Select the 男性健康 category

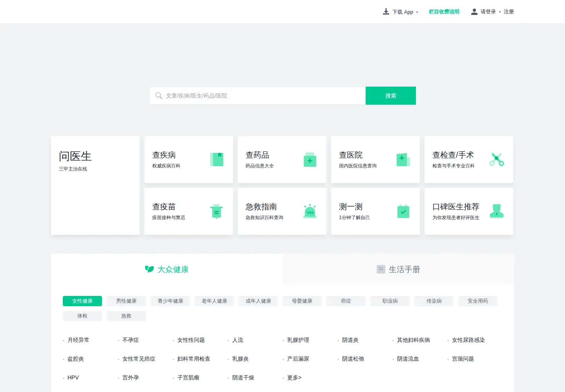pos(126,301)
